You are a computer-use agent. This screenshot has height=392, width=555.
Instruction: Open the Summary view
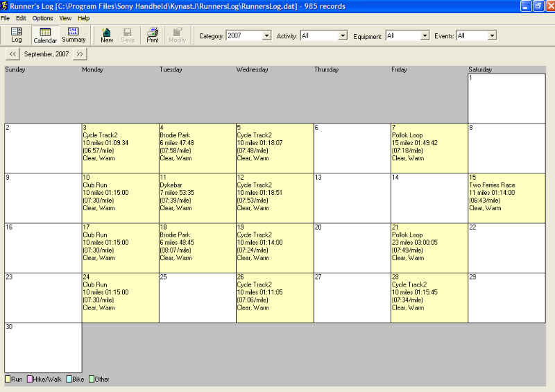click(74, 35)
